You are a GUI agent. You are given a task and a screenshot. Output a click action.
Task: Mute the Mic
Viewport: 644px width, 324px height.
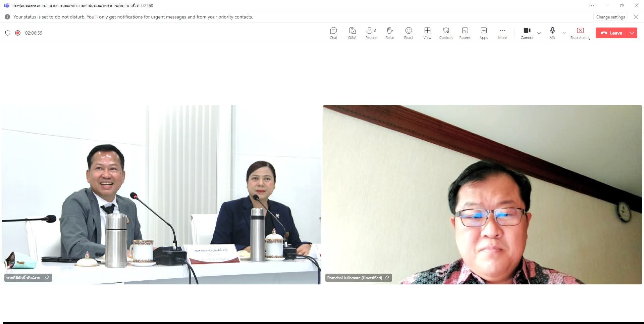tap(552, 33)
